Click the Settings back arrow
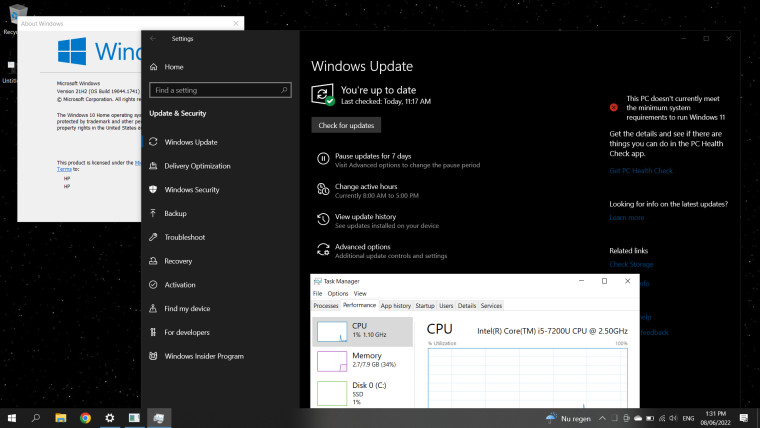The image size is (760, 428). pyautogui.click(x=153, y=38)
